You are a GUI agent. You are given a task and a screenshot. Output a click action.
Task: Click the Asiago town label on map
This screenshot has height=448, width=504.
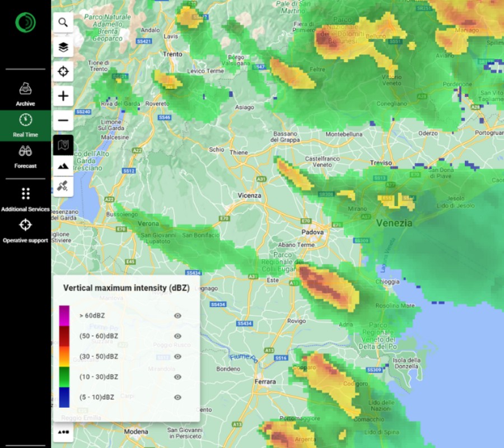click(x=245, y=108)
